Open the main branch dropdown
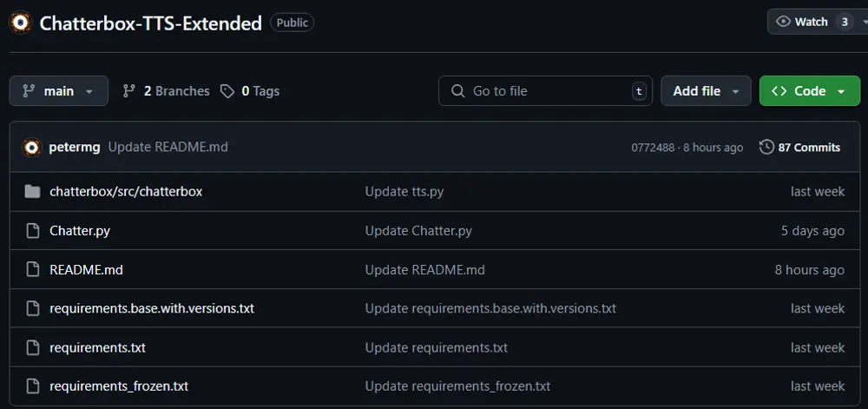 (58, 91)
